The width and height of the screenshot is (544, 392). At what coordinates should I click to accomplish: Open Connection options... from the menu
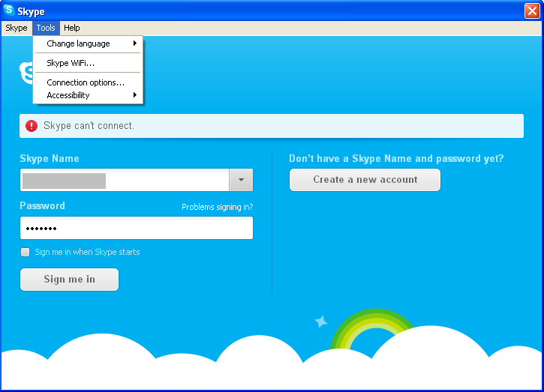(88, 82)
